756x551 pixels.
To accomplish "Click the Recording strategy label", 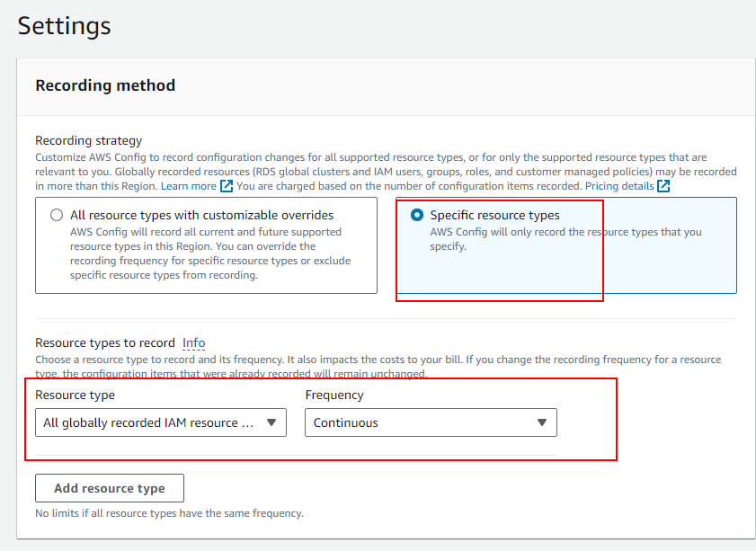I will tap(88, 140).
